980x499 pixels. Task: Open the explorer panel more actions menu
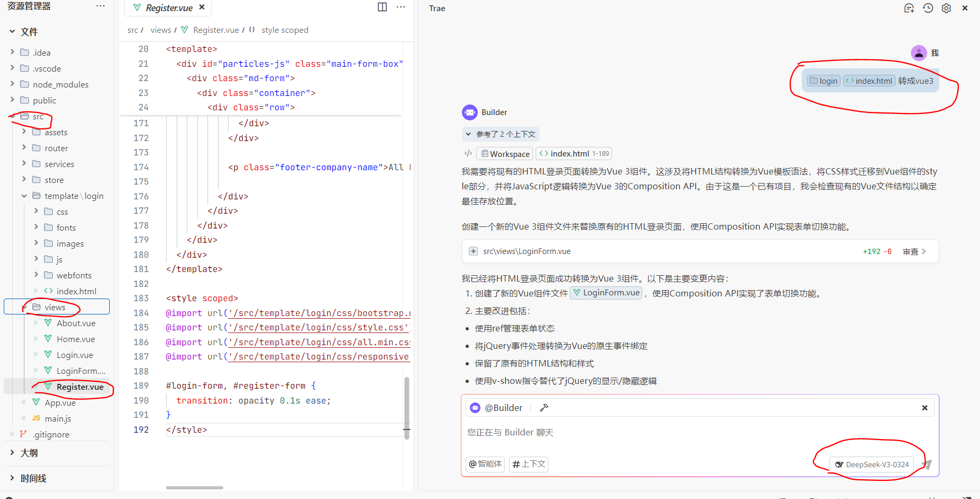pos(100,6)
